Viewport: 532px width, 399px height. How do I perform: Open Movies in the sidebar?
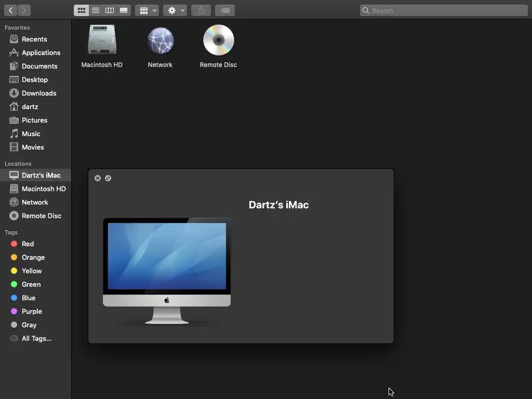coord(36,147)
